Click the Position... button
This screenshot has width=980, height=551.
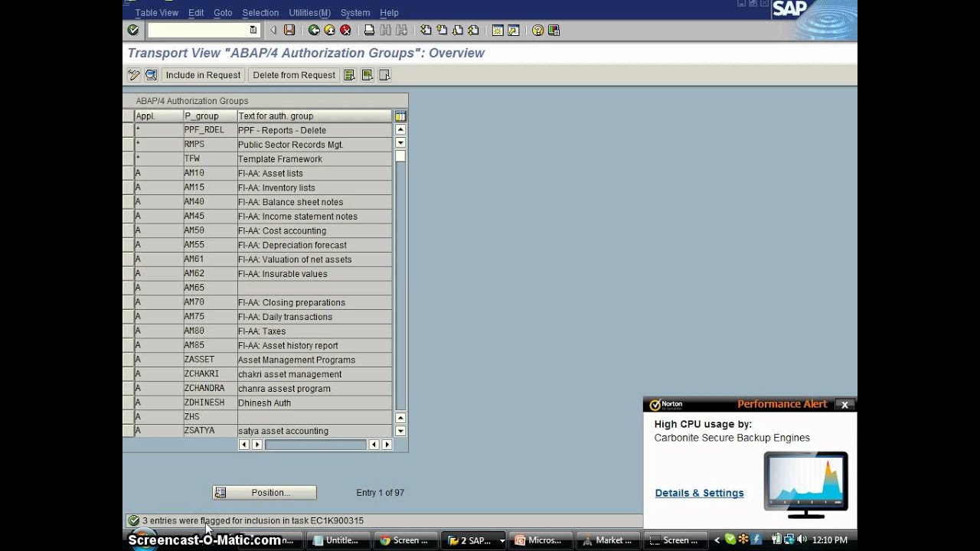click(x=264, y=493)
